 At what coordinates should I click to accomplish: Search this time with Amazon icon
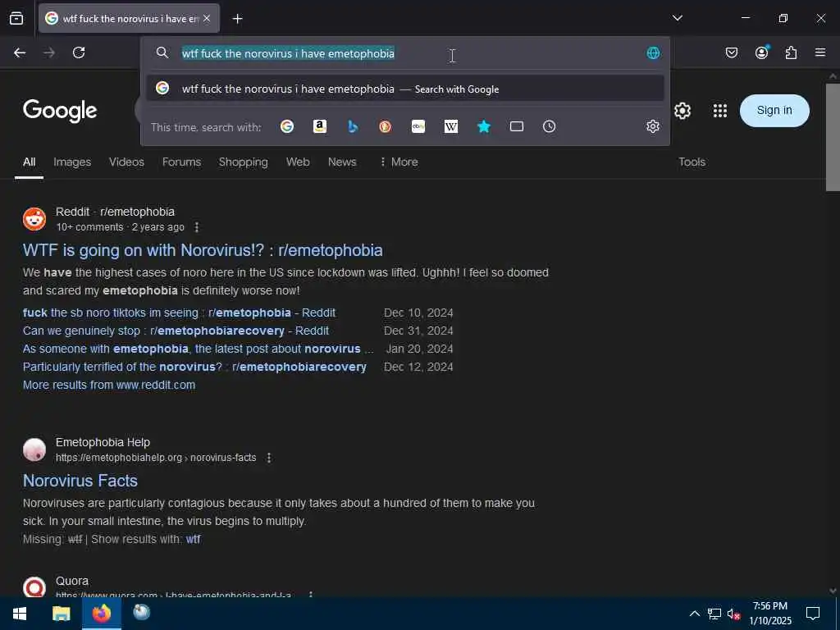tap(320, 126)
